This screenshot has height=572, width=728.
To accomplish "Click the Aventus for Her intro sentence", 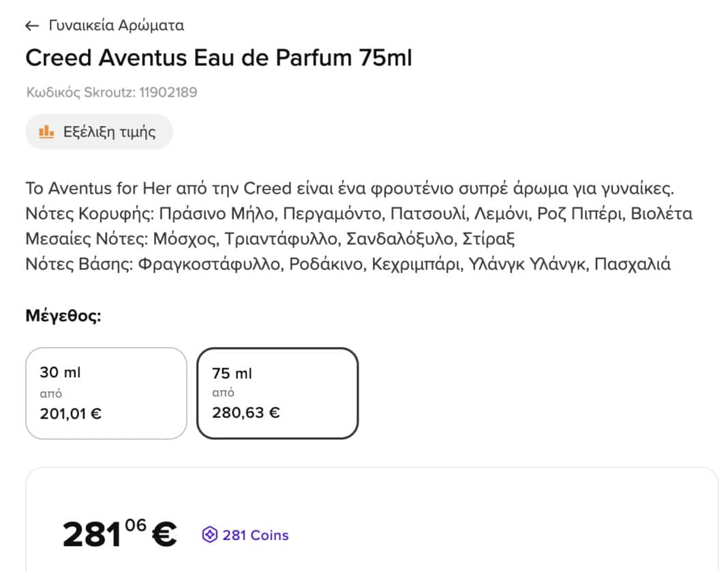I will 349,188.
